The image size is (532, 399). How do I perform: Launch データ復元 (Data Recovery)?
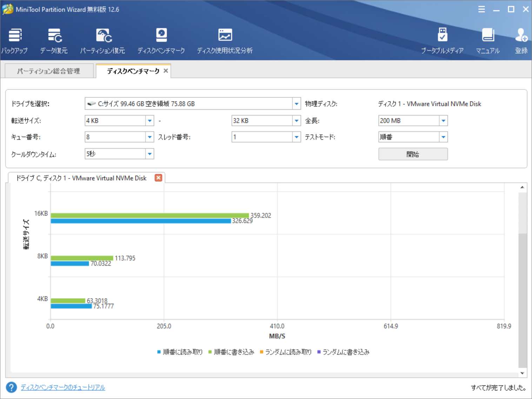(x=54, y=39)
